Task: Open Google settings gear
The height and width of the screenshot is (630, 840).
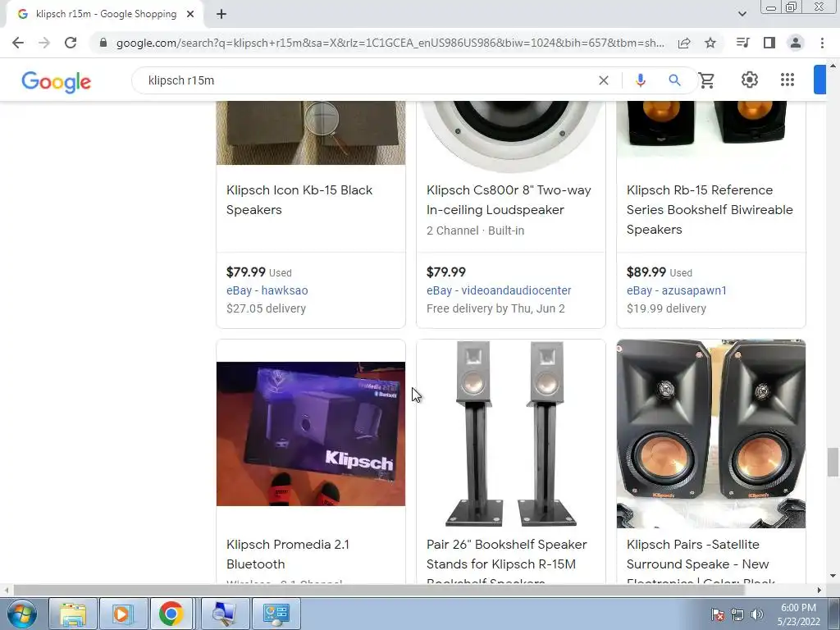Action: (750, 80)
